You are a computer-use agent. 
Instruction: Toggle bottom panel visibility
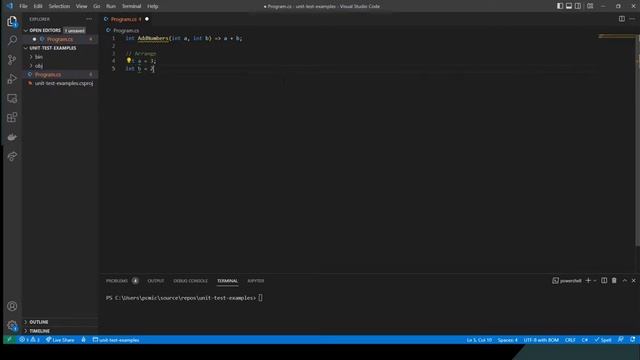point(569,6)
